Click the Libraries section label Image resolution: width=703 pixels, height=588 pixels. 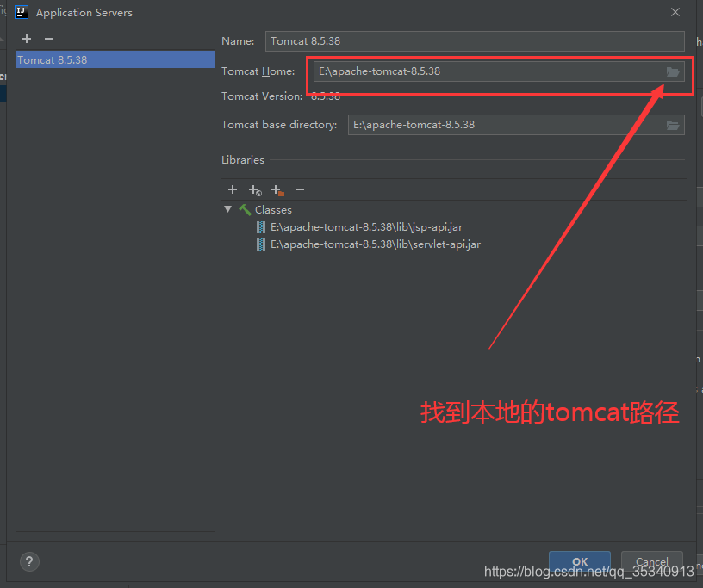[243, 160]
